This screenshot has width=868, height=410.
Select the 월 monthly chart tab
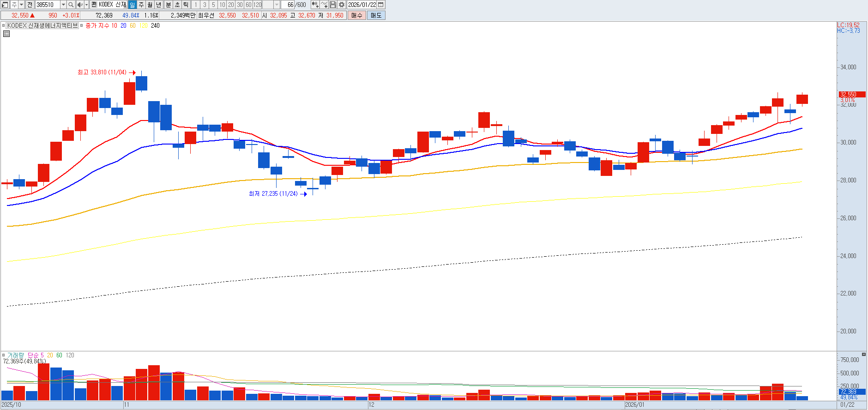(150, 5)
